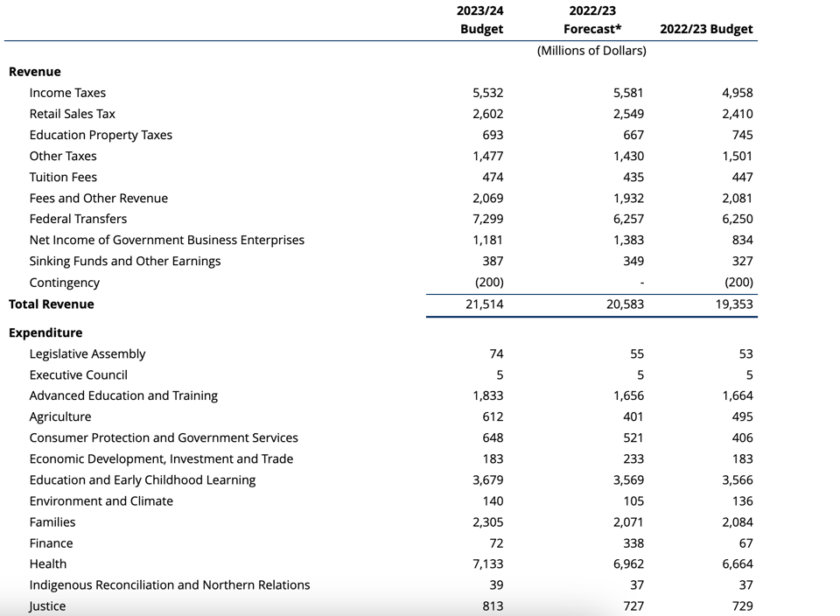The height and width of the screenshot is (616, 840).
Task: Click Finance forecast value 338
Action: click(633, 543)
